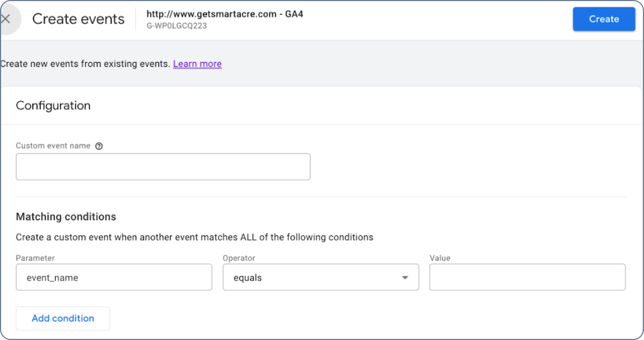
Task: Click the Create events title
Action: click(x=78, y=19)
